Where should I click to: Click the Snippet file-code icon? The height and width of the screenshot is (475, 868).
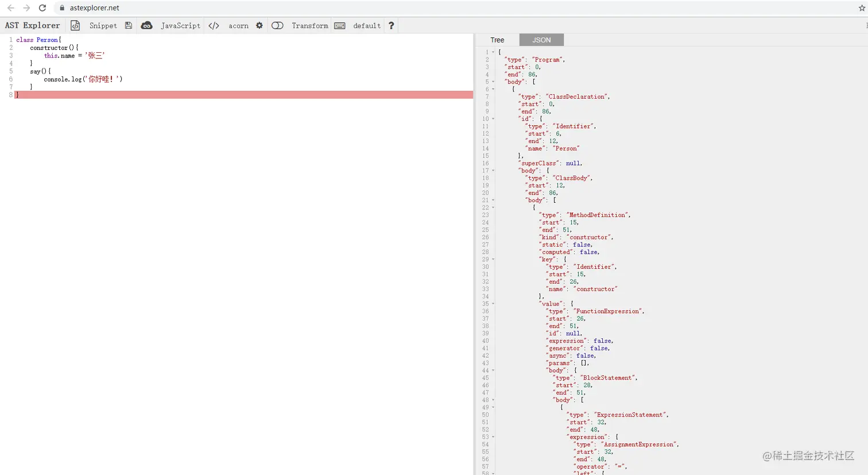click(x=75, y=25)
